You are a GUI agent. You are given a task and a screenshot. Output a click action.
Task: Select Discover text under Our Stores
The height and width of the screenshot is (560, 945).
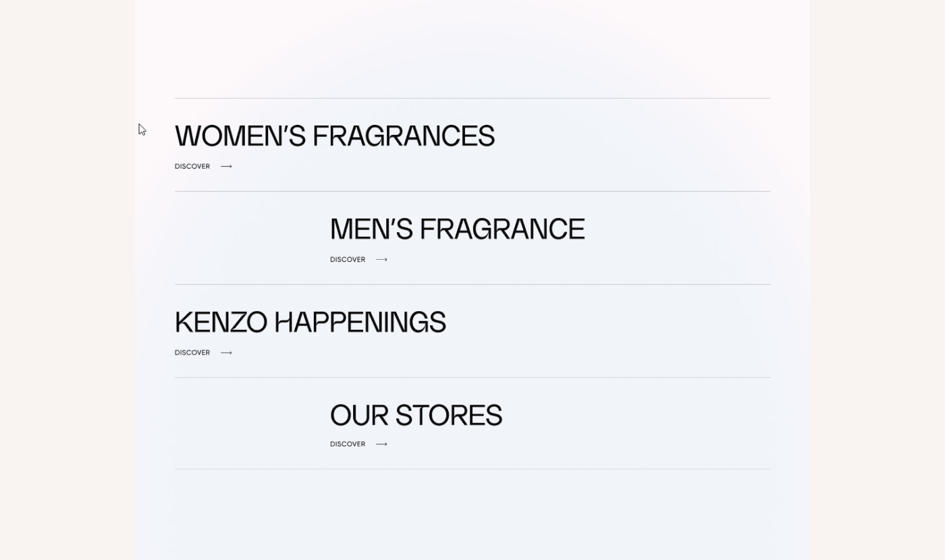348,445
